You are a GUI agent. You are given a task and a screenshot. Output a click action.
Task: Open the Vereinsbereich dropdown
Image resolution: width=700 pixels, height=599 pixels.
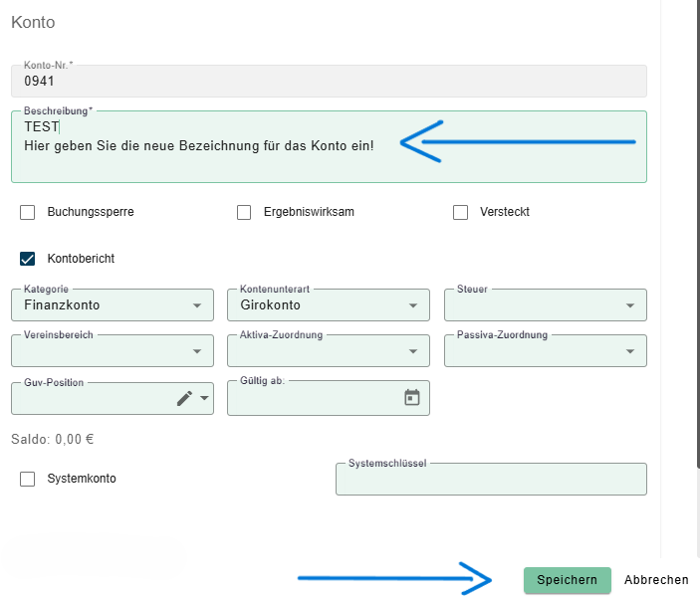(x=113, y=351)
